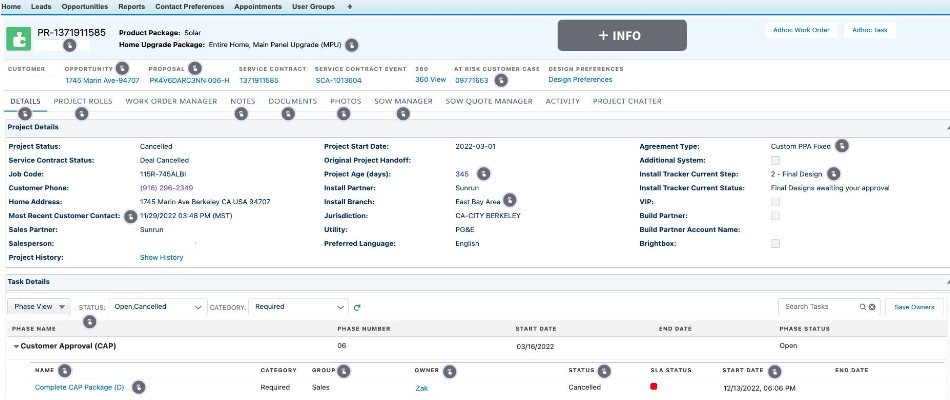Switch to the Photos tab
This screenshot has width=950, height=400.
point(346,101)
